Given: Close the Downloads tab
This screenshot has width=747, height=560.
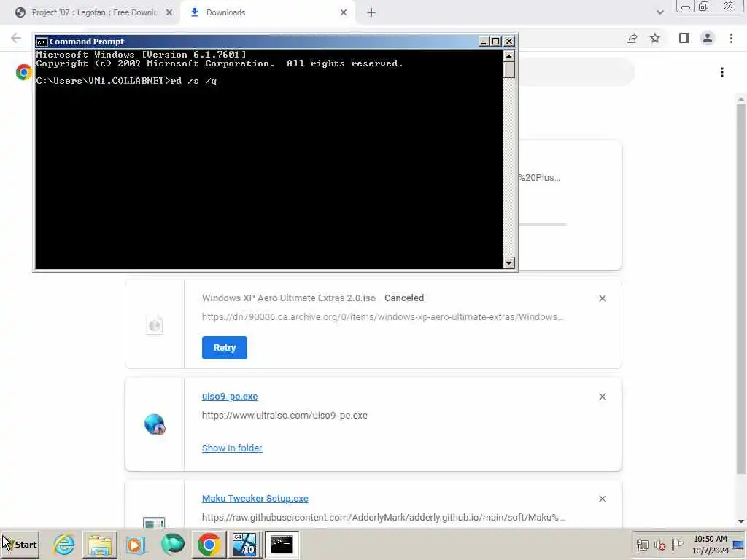Looking at the screenshot, I should click(x=344, y=12).
